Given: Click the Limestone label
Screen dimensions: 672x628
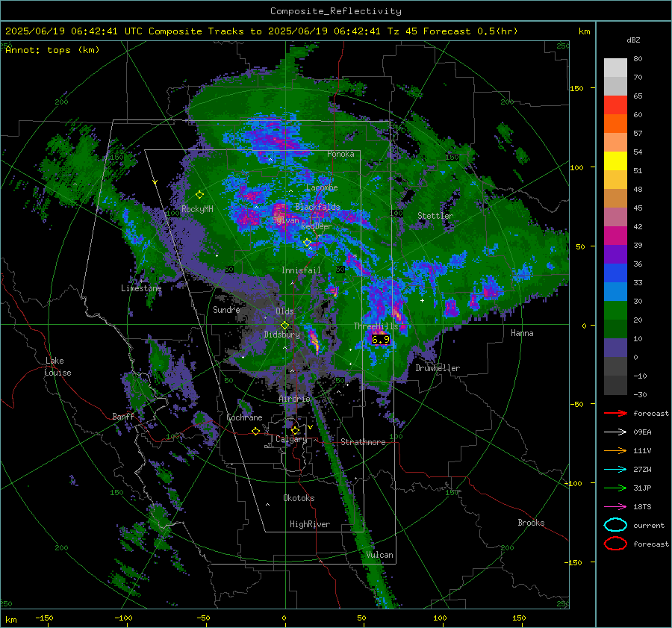Looking at the screenshot, I should [141, 288].
